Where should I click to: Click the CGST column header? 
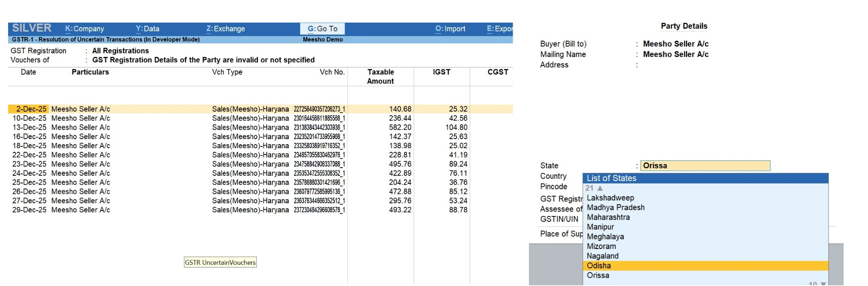[498, 72]
